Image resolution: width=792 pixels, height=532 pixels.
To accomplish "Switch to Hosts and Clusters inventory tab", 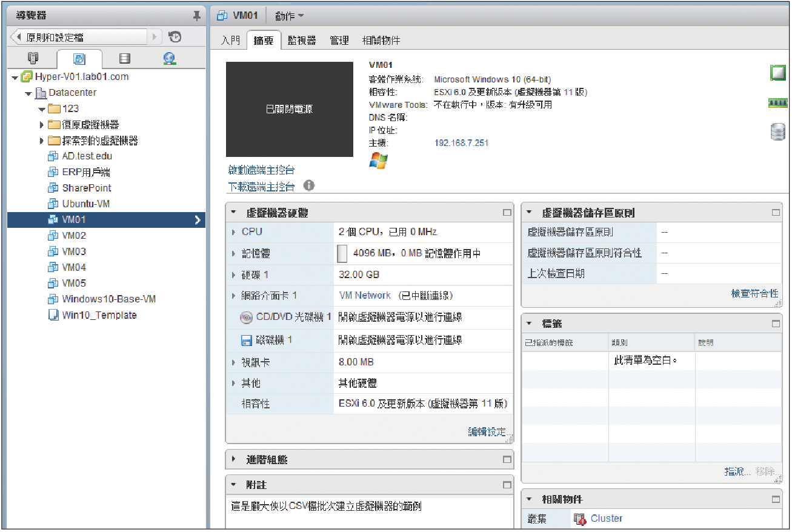I will [33, 59].
